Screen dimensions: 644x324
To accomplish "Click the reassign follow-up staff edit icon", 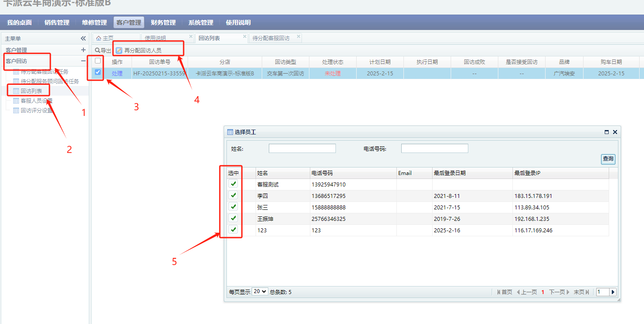I will 119,51.
